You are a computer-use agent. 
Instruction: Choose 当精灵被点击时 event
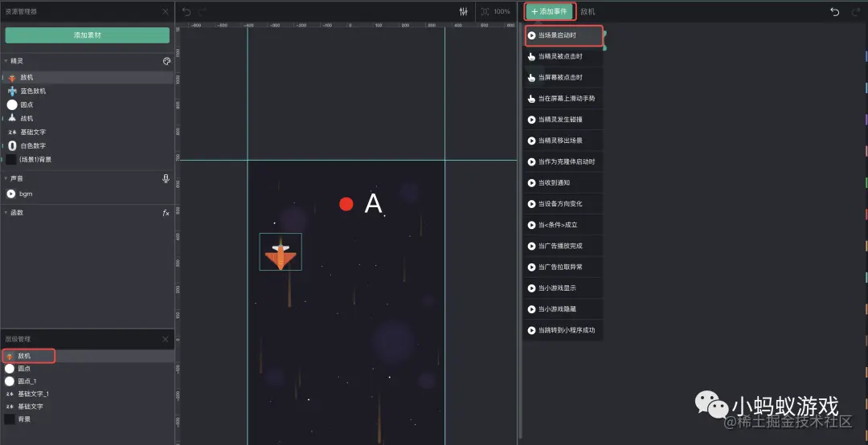tap(563, 56)
